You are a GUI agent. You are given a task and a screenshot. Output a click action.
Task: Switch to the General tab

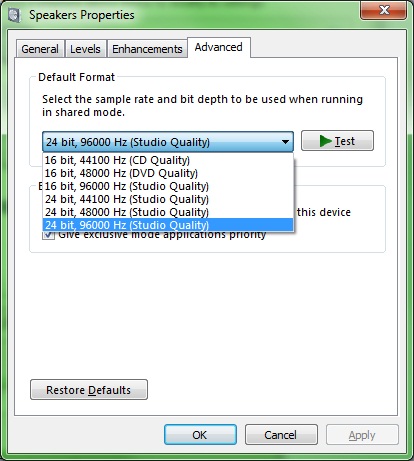40,49
